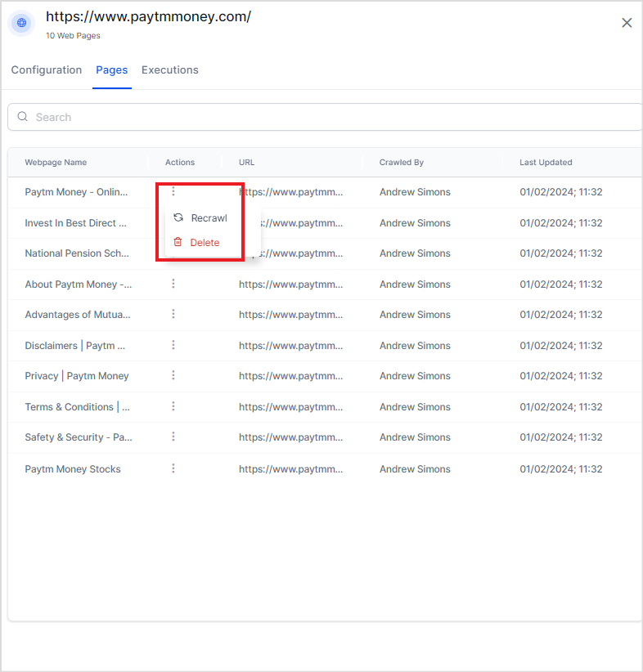Screen dimensions: 643x672
Task: Switch to the Executions tab
Action: click(170, 70)
